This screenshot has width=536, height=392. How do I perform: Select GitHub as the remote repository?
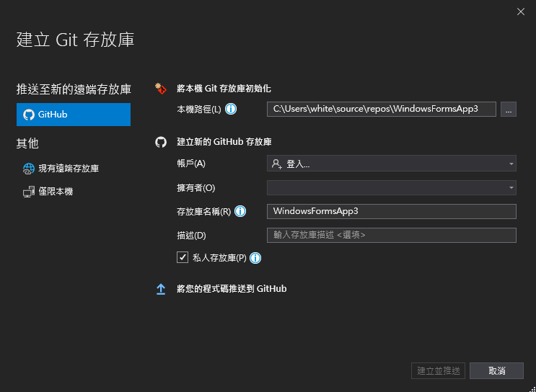[x=73, y=115]
